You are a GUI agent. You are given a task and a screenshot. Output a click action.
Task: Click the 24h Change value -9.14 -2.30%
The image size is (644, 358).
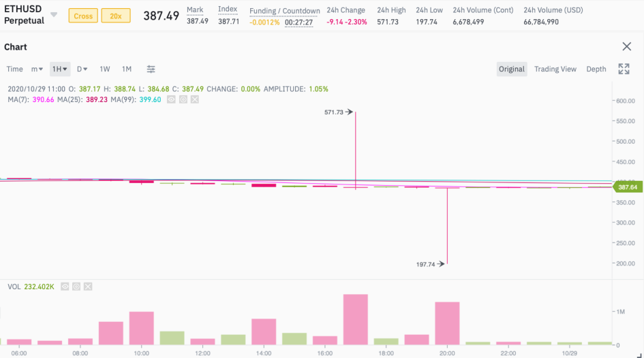[x=347, y=22]
